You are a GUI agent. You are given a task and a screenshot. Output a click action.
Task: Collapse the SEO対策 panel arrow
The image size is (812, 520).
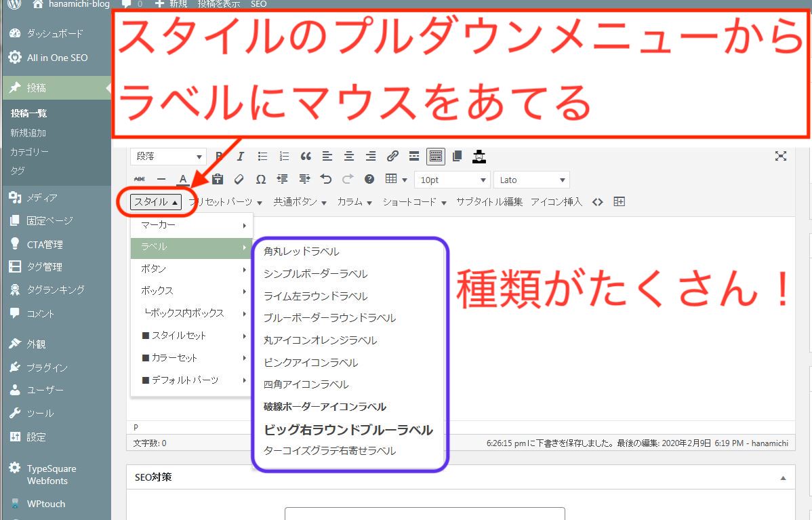[784, 478]
